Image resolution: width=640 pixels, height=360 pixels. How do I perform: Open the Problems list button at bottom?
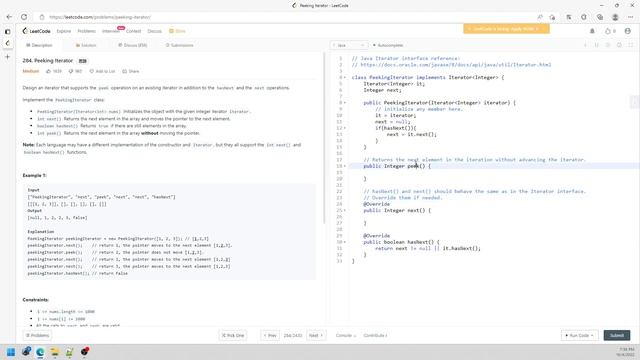(38, 336)
